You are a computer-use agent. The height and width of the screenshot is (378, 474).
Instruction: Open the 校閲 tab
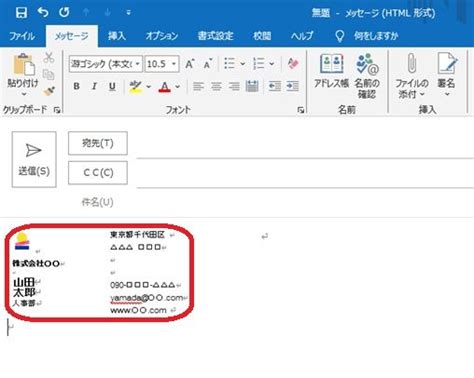[262, 36]
